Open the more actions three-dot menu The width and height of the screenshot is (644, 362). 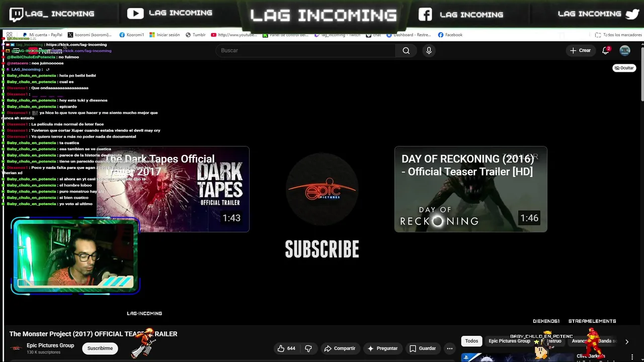click(450, 348)
